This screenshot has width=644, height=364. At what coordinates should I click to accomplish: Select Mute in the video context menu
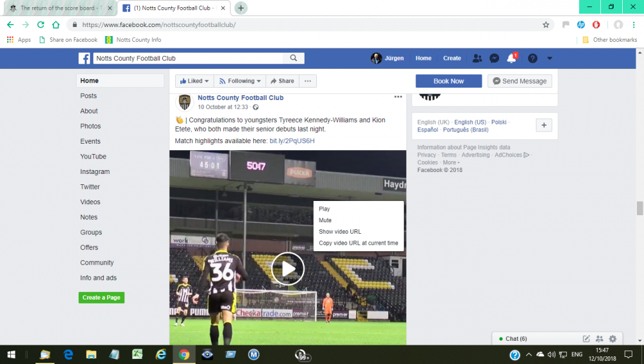coord(325,220)
